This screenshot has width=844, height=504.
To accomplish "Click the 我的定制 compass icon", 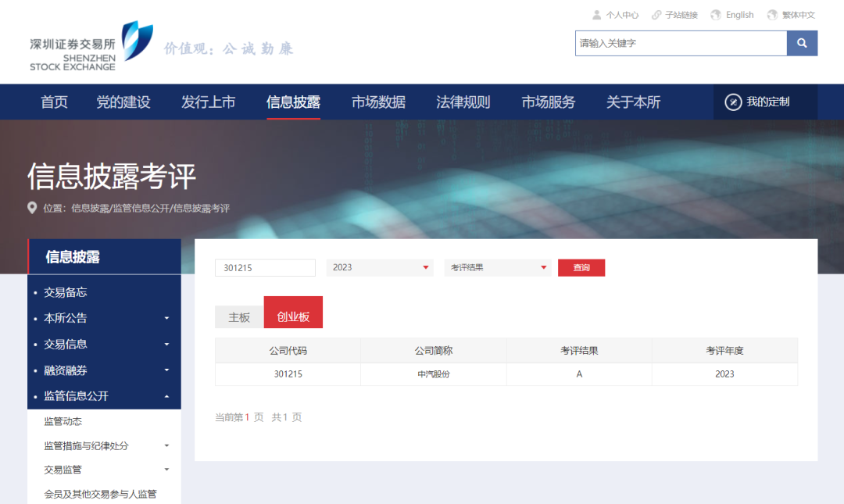I will [x=733, y=102].
